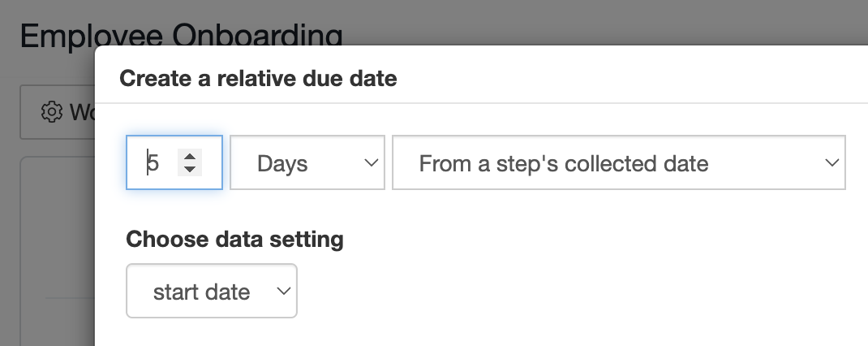Click the gear icon behind the dialog

pos(51,112)
